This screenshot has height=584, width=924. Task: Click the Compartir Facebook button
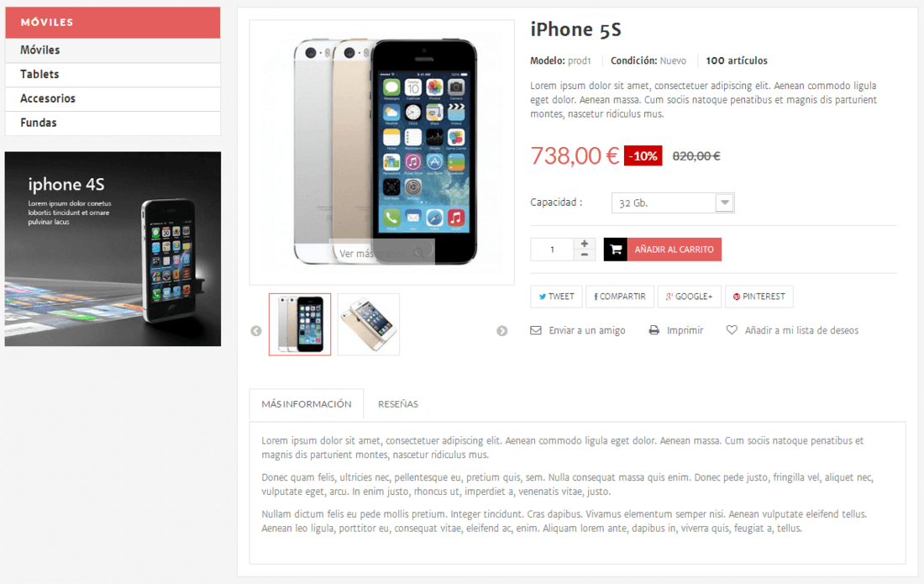click(620, 297)
